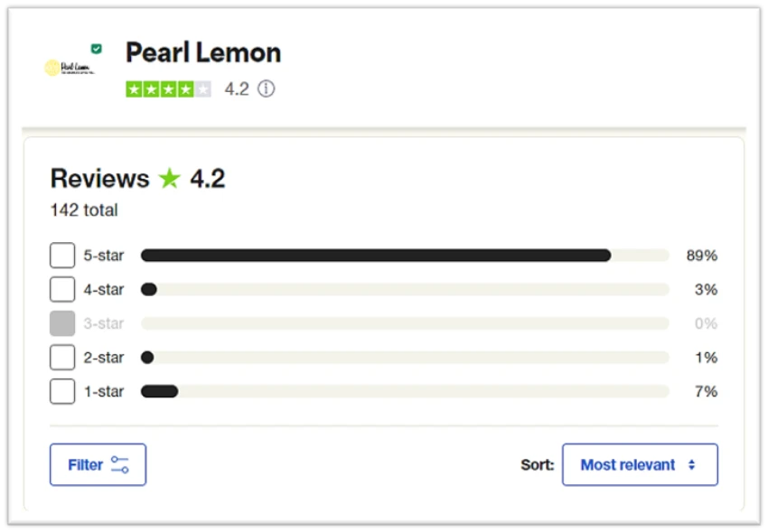The width and height of the screenshot is (768, 532).
Task: Expand sorting options next to Sort label
Action: 640,464
